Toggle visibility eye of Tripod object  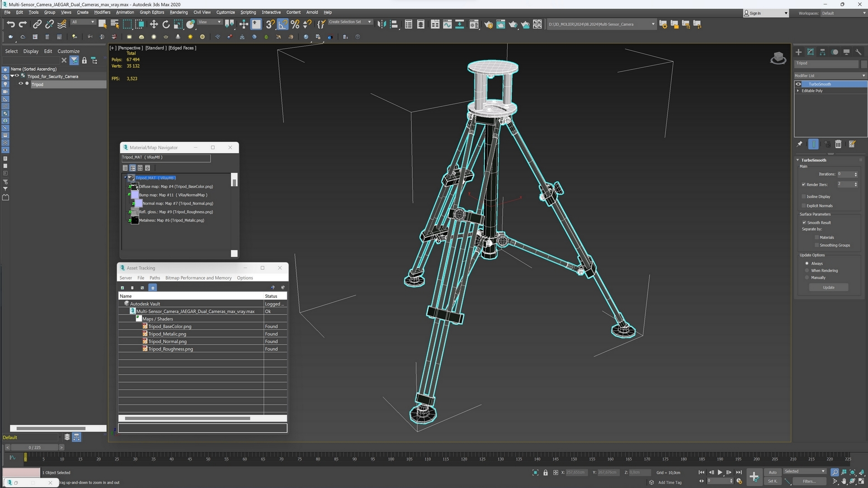click(x=20, y=84)
